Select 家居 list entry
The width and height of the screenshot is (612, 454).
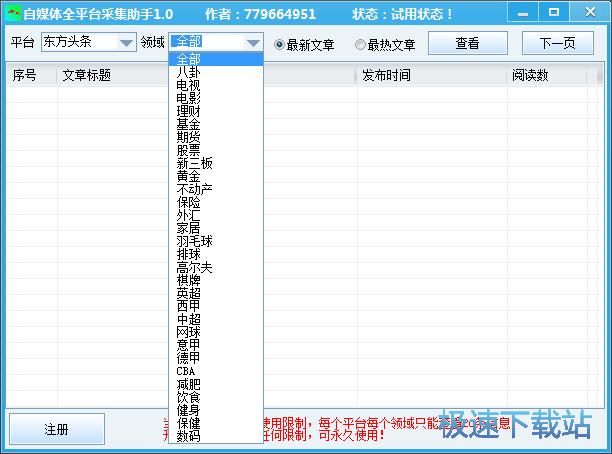(x=216, y=228)
